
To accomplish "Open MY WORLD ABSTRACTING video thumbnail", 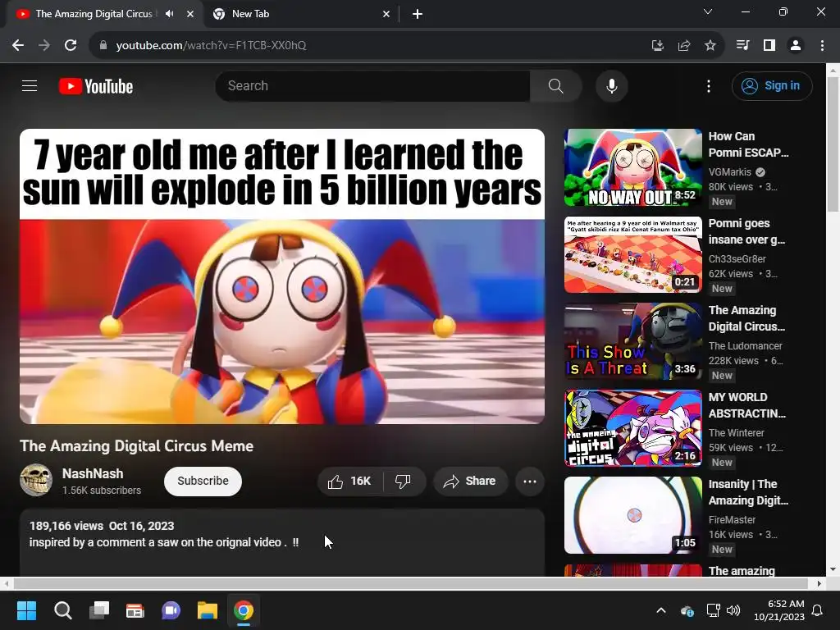I will 632,428.
